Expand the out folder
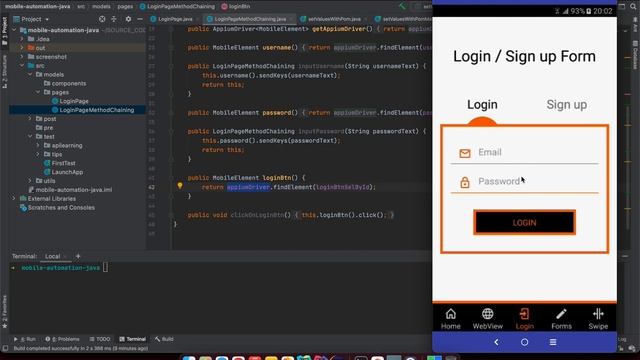The height and width of the screenshot is (360, 640). (x=22, y=48)
